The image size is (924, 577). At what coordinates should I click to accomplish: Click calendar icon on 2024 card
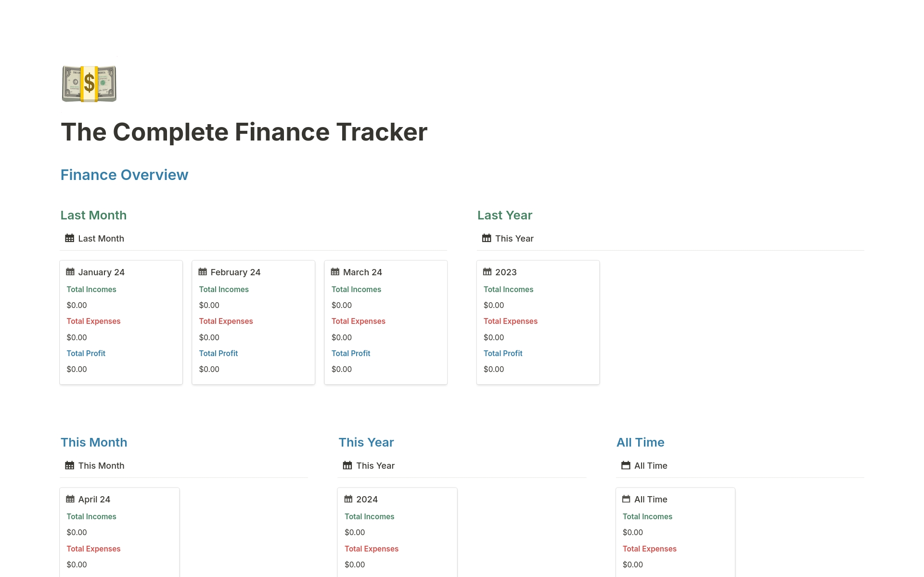tap(348, 499)
